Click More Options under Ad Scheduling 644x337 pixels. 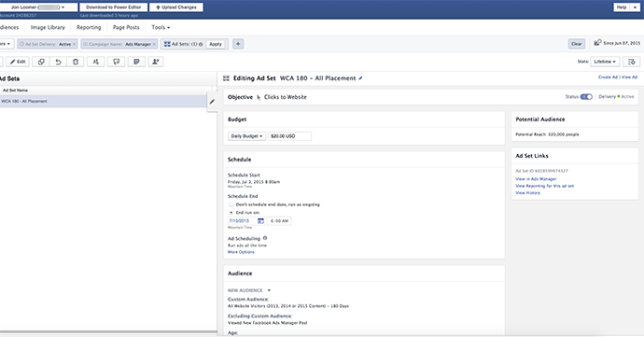(241, 252)
